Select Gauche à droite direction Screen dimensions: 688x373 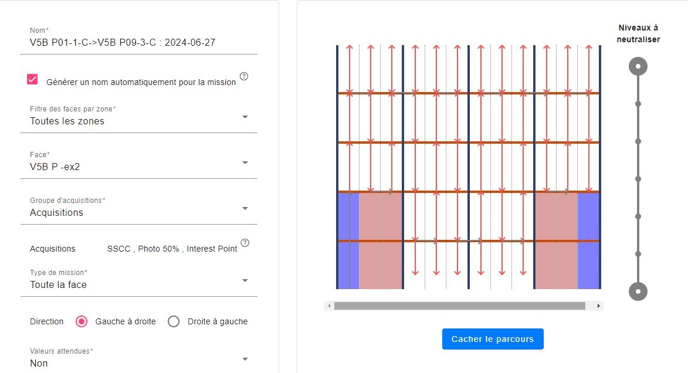(x=81, y=322)
